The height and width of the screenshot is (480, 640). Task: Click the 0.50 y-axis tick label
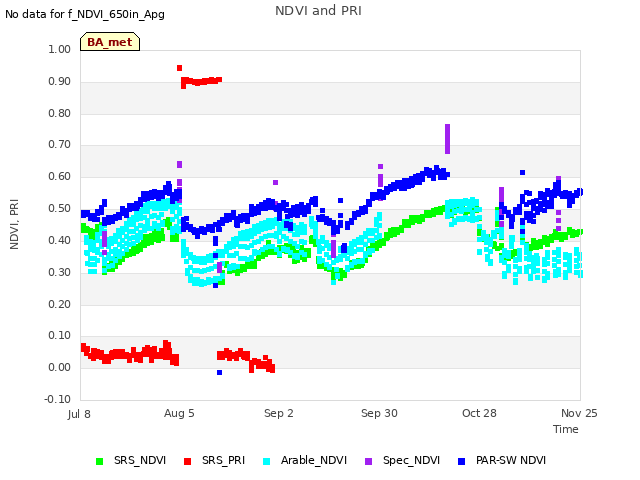tap(60, 209)
